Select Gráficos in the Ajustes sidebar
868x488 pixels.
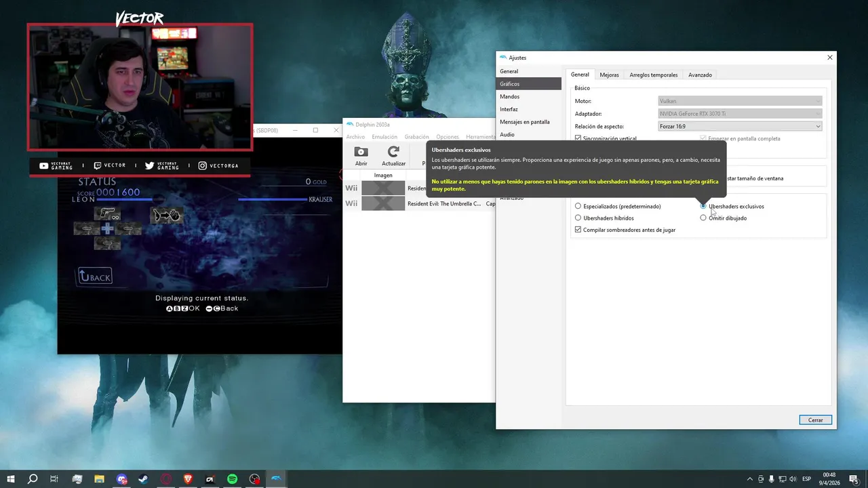529,84
